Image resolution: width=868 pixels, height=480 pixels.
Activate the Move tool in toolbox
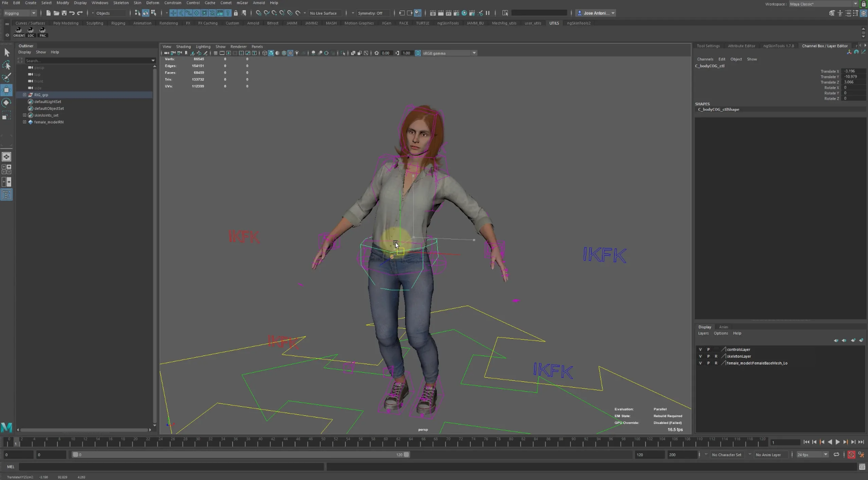(6, 90)
